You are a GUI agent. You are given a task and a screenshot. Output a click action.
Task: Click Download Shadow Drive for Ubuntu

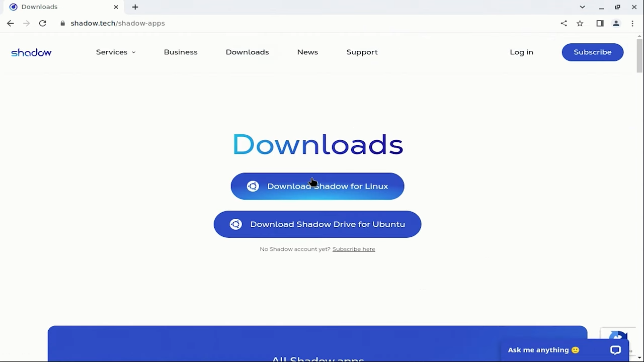point(317,224)
